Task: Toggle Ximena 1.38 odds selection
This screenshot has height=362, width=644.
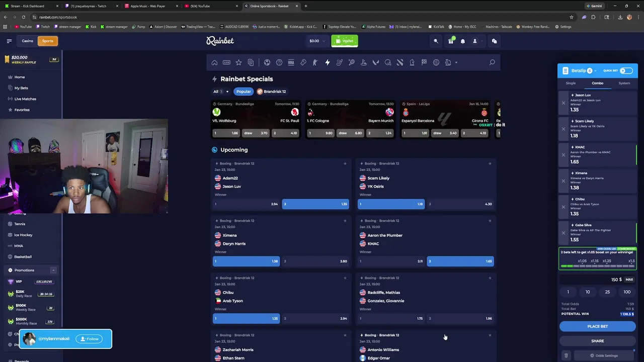Action: (x=246, y=261)
